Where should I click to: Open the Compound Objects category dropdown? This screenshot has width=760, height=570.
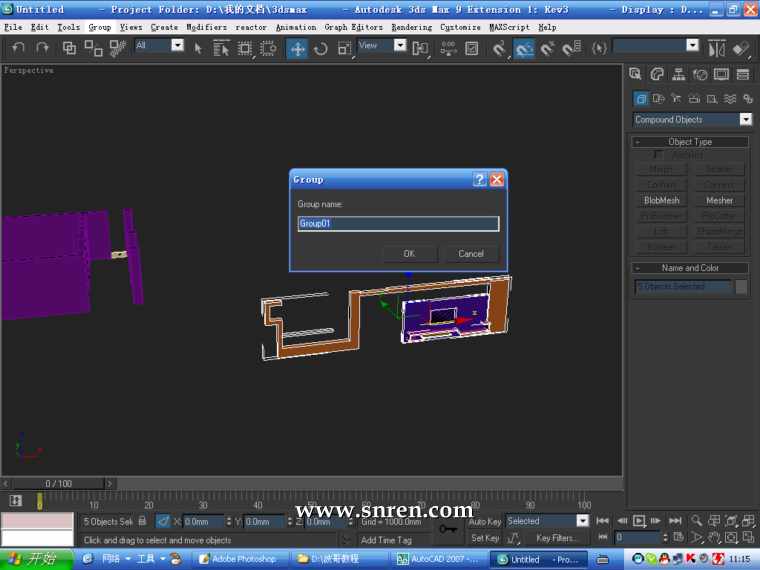pos(745,119)
